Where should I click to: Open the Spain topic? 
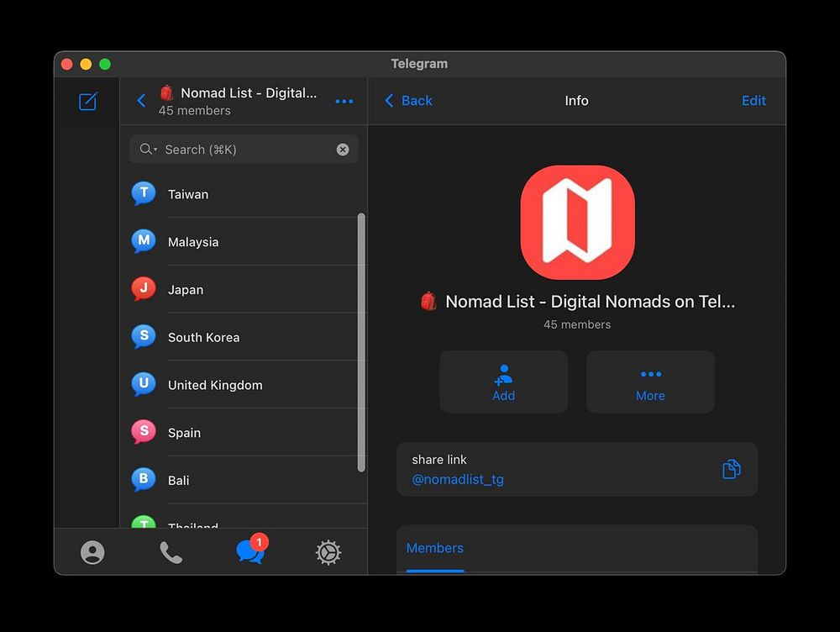click(x=244, y=433)
